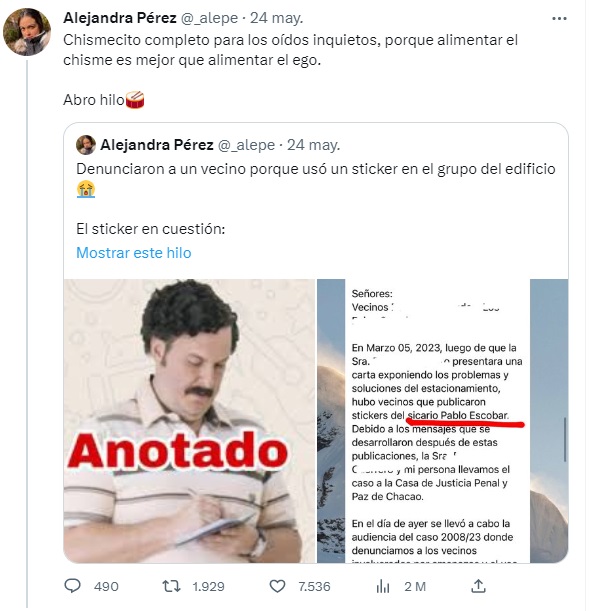Click the small avatar in quoted tweet
The image size is (611, 611).
[x=86, y=145]
